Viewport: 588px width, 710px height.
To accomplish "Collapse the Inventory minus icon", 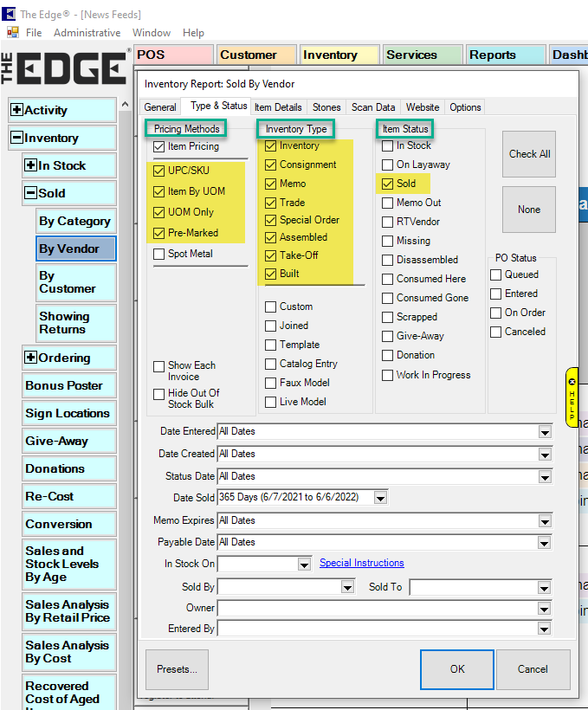I will pyautogui.click(x=16, y=138).
